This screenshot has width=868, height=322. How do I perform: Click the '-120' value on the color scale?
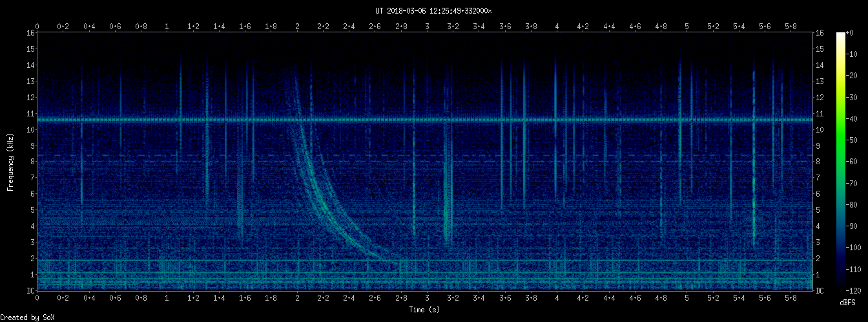click(855, 291)
